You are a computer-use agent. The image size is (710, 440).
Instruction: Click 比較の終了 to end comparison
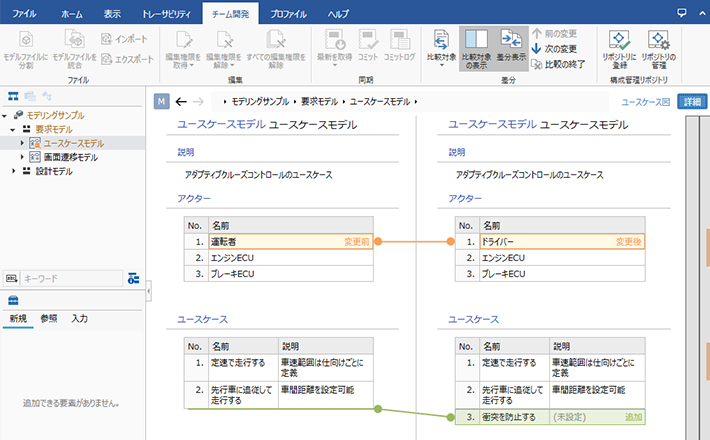coord(558,64)
